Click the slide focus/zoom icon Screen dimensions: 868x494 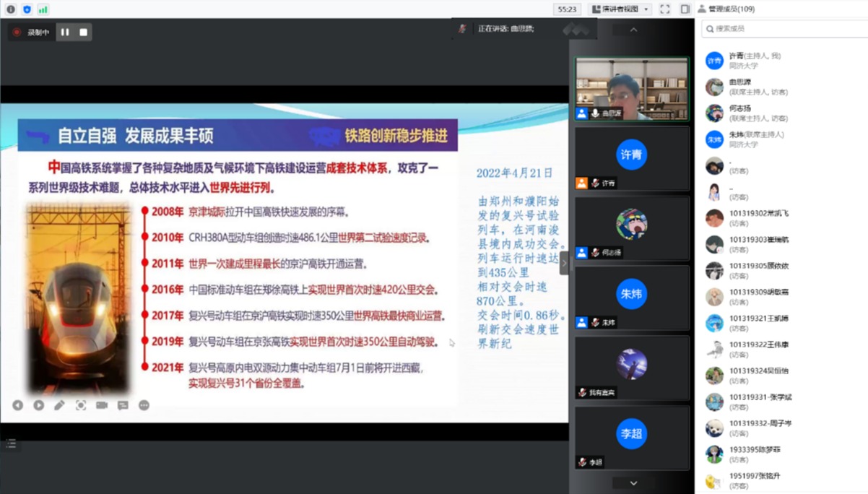click(x=81, y=405)
